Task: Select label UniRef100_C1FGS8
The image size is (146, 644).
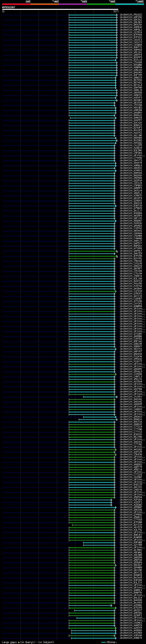Action: coord(131,291)
